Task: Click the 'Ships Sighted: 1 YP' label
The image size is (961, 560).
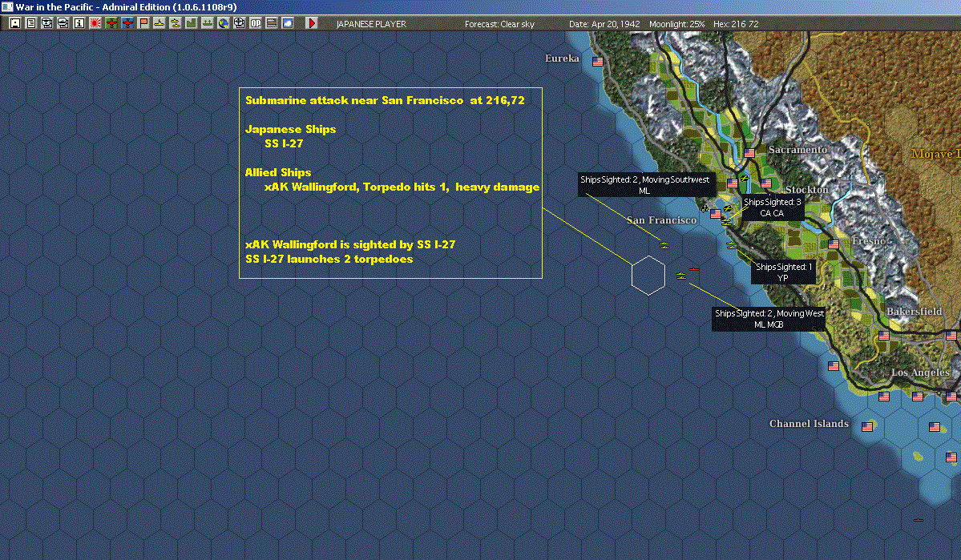Action: click(x=783, y=272)
